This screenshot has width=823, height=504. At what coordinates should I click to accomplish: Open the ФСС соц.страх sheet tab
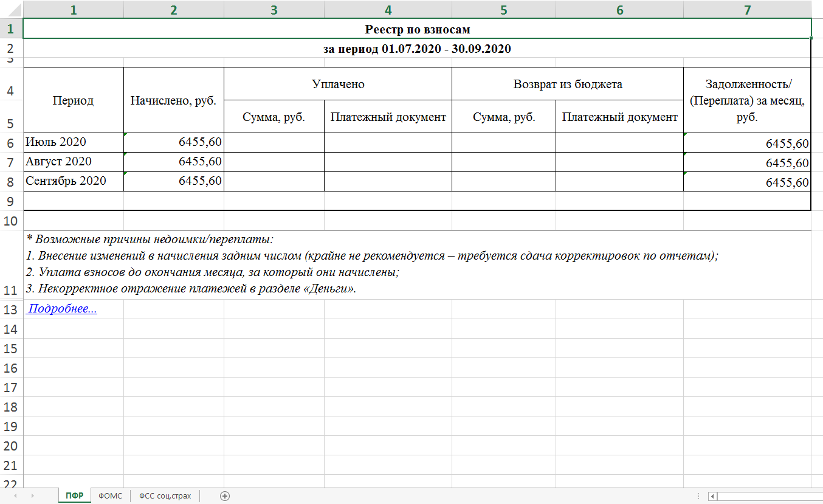pyautogui.click(x=165, y=496)
